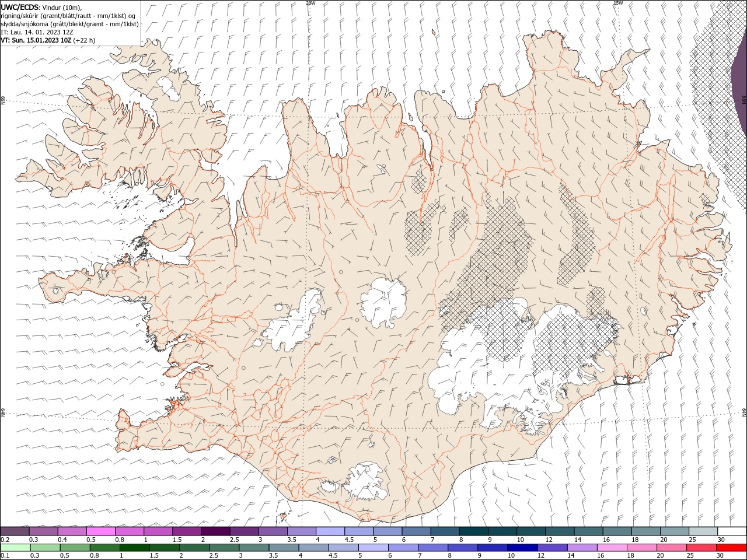Select the gray-teal 18 swatch in upper scale

tap(646, 531)
